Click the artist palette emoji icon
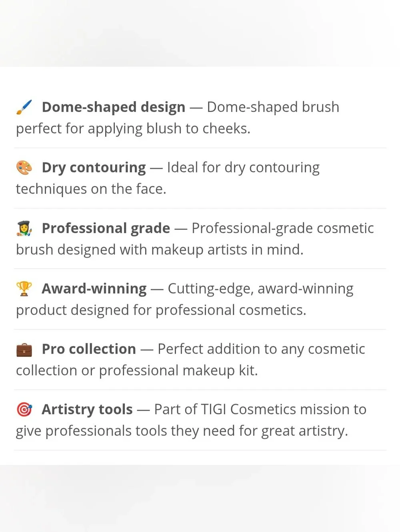This screenshot has width=400, height=532. [x=24, y=168]
